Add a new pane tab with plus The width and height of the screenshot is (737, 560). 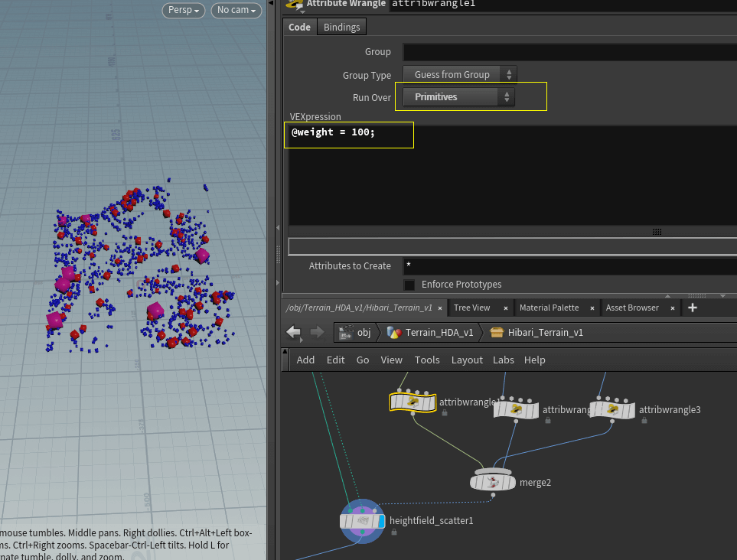(x=693, y=308)
